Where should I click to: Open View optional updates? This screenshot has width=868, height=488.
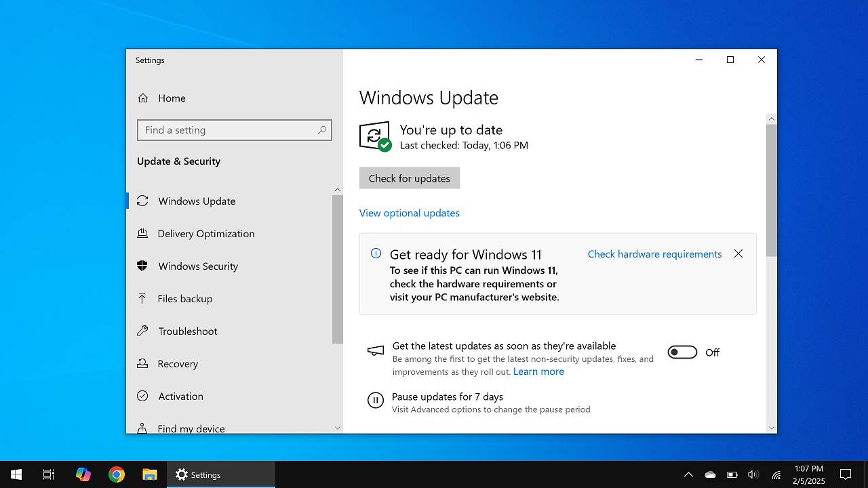(x=409, y=213)
